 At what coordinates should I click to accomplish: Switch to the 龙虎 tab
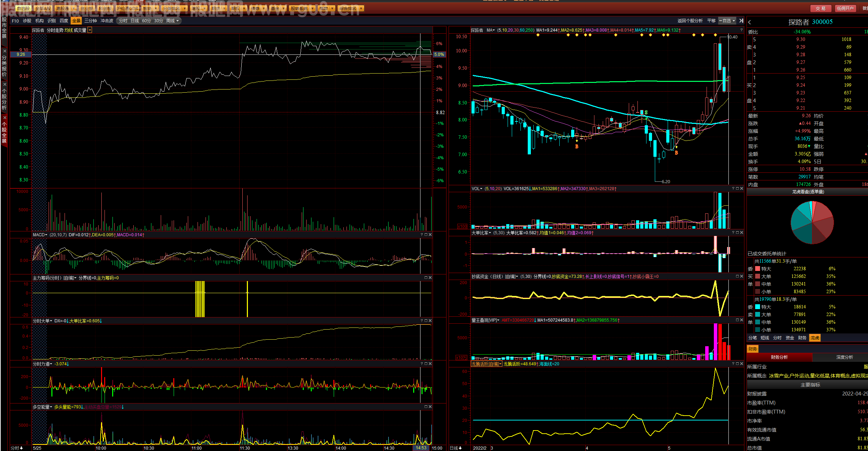point(815,338)
